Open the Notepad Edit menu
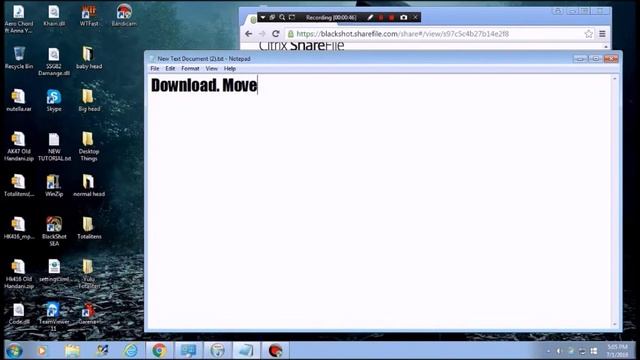Screen dimensions: 640x360 tap(170, 69)
